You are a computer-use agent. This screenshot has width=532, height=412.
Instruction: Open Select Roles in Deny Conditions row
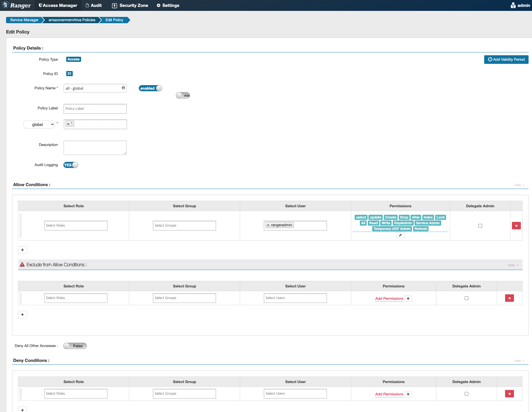[76, 394]
